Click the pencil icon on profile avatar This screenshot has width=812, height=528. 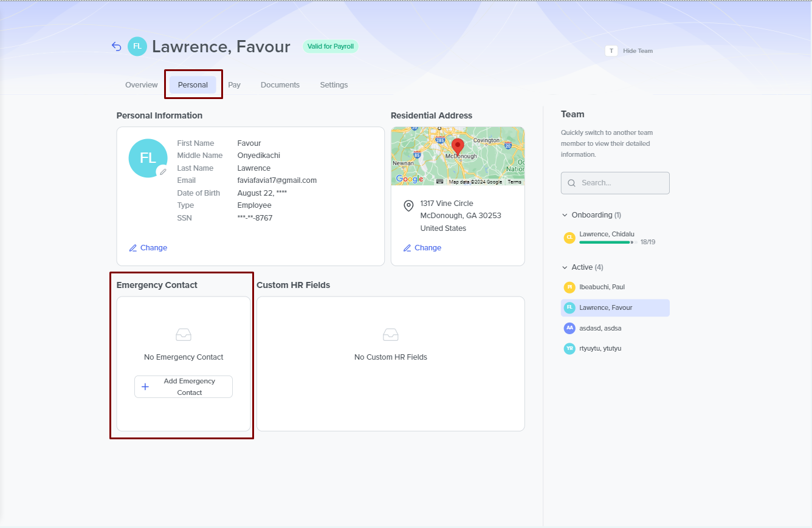point(162,172)
